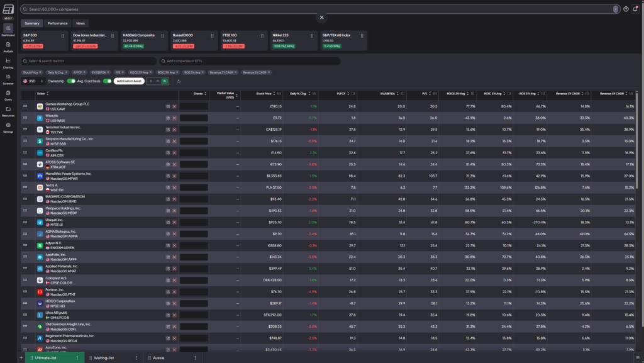644x363 pixels.
Task: Open the Settings gear icon
Action: click(x=8, y=125)
